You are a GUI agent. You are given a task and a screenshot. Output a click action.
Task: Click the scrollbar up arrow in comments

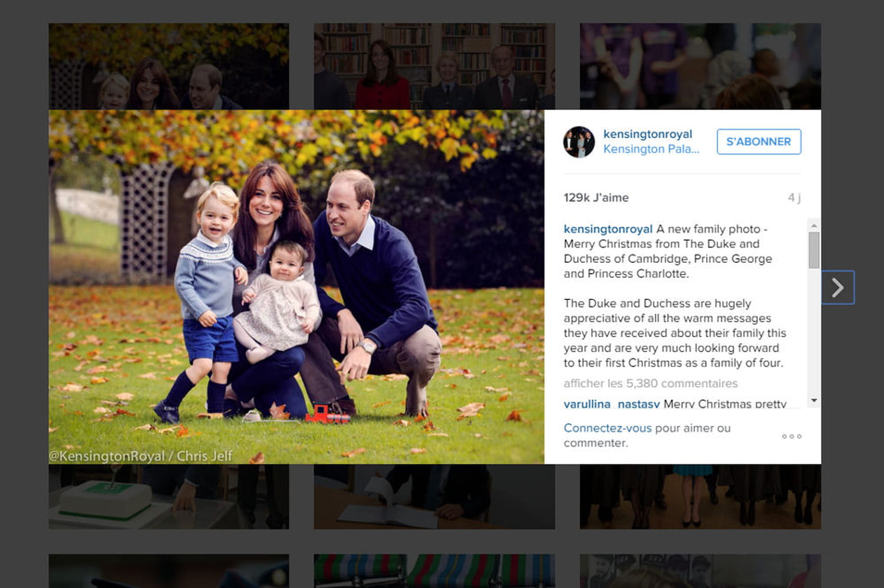[x=814, y=225]
